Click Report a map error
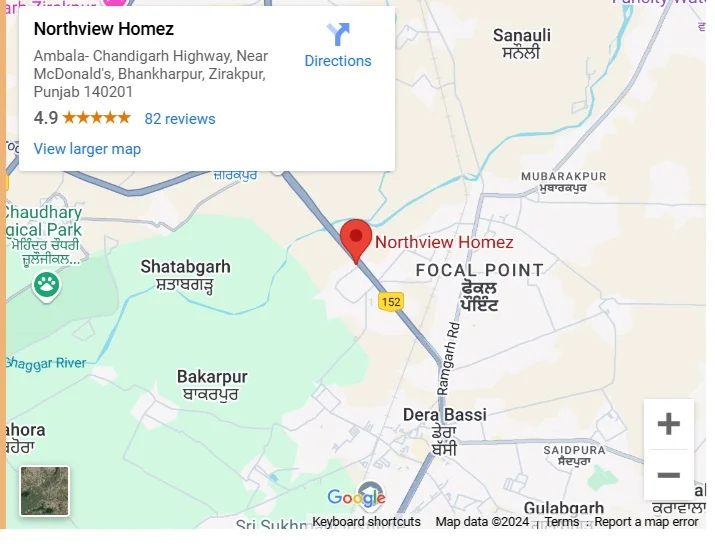Image resolution: width=715 pixels, height=548 pixels. 646,522
